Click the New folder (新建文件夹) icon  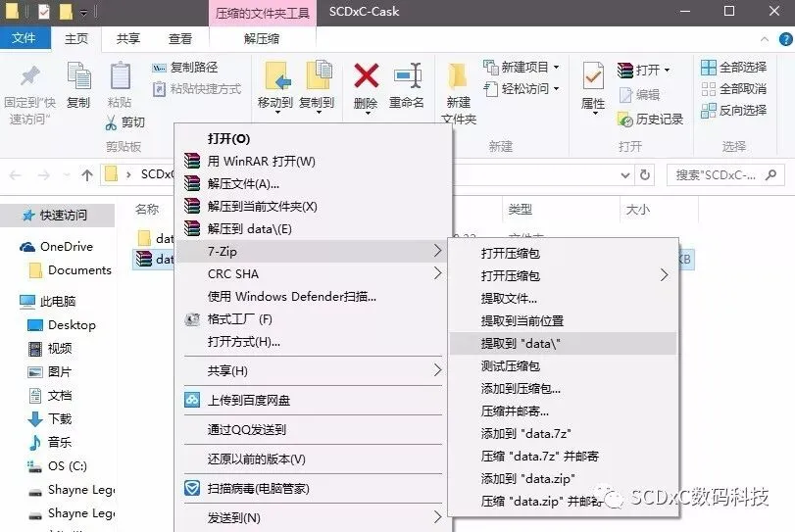[x=458, y=77]
